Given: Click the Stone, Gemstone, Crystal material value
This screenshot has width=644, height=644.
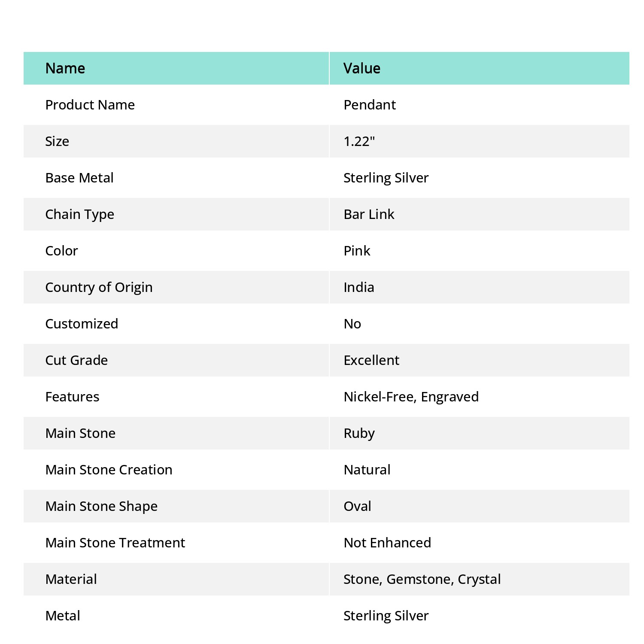Looking at the screenshot, I should click(x=422, y=579).
